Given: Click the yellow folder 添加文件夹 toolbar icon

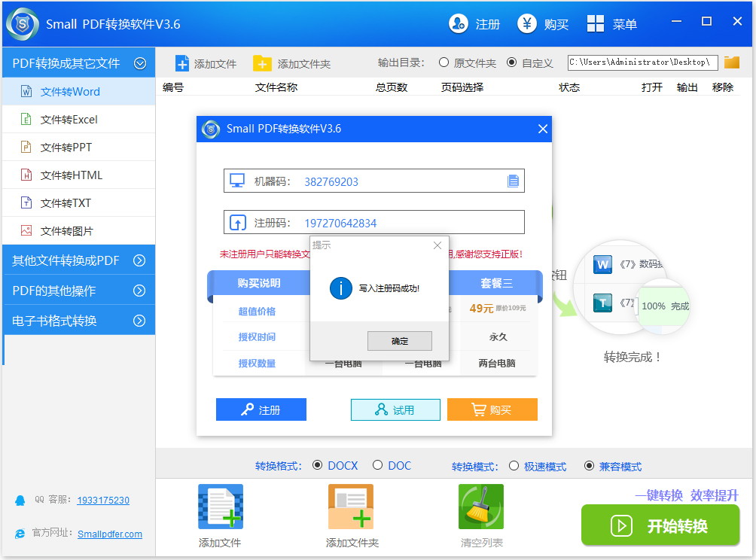Looking at the screenshot, I should (x=262, y=64).
